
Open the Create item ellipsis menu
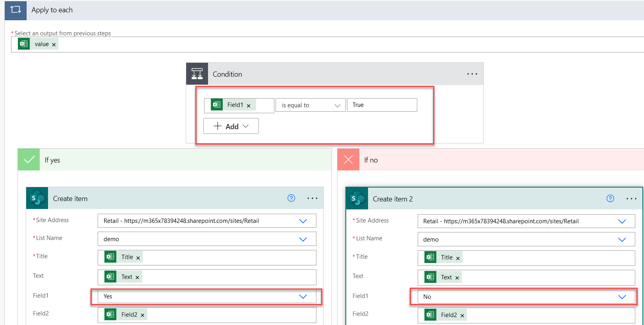(x=312, y=198)
